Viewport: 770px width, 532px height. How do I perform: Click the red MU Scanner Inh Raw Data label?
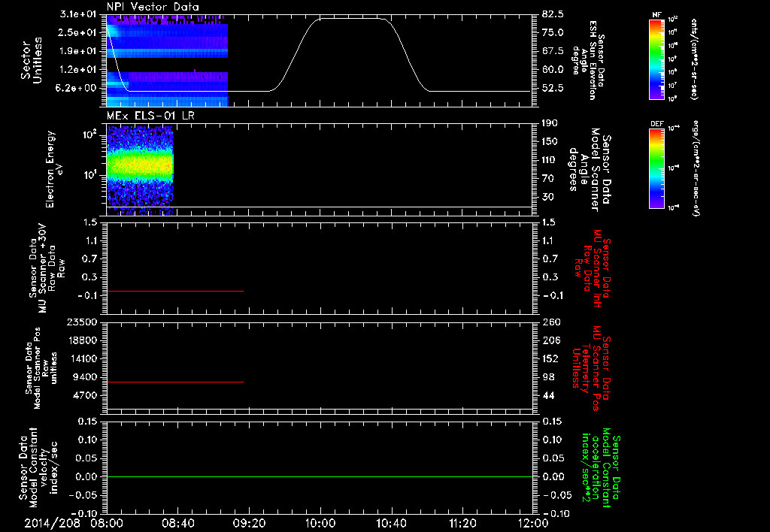click(x=593, y=268)
